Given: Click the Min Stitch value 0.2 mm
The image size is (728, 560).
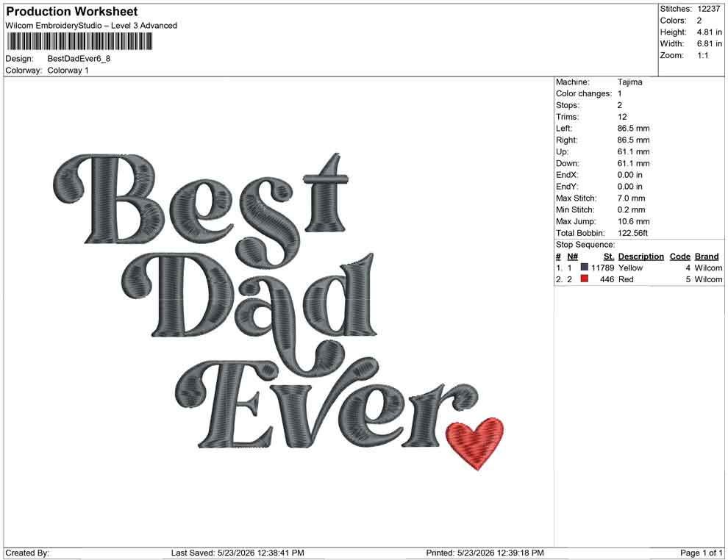Looking at the screenshot, I should 632,209.
